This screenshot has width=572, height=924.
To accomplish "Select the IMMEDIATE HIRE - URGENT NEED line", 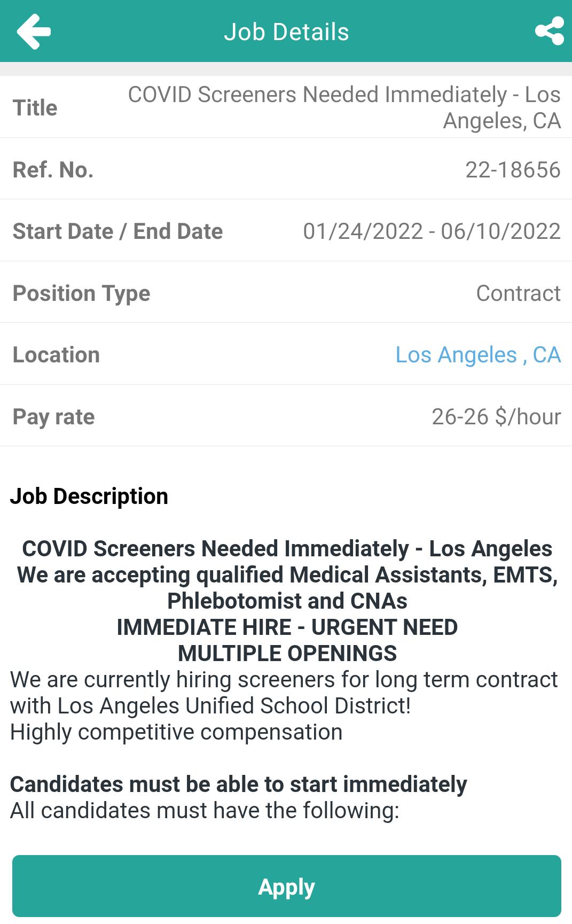I will [287, 627].
